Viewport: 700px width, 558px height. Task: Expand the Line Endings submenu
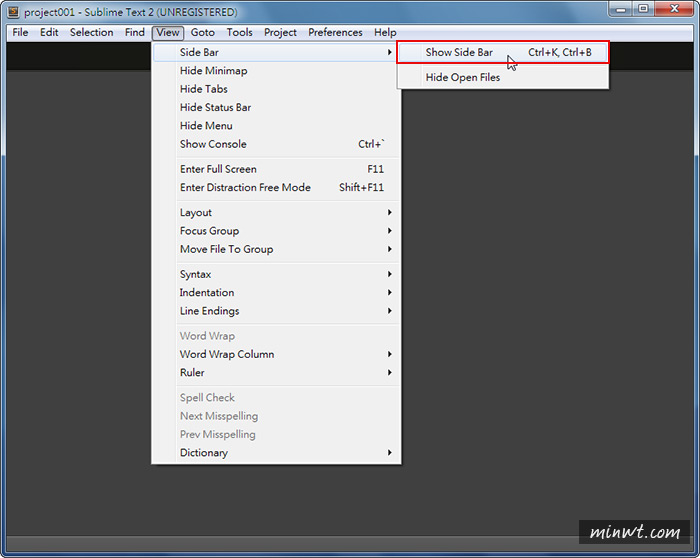coord(275,311)
